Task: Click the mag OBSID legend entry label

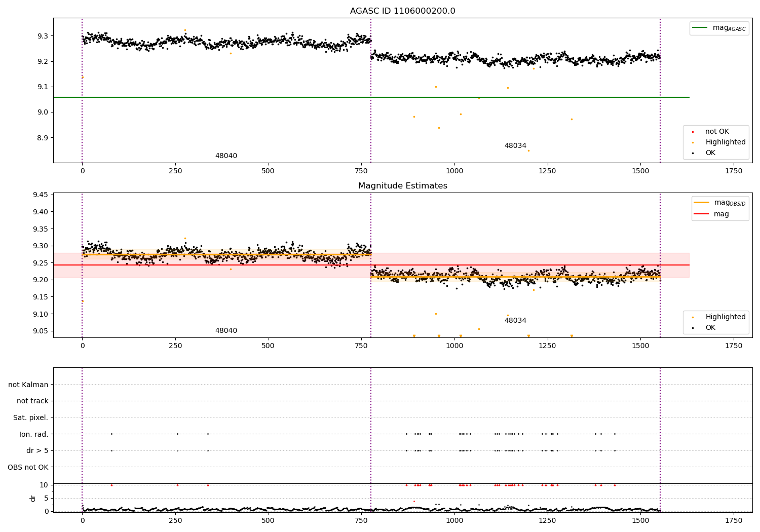Action: 730,203
